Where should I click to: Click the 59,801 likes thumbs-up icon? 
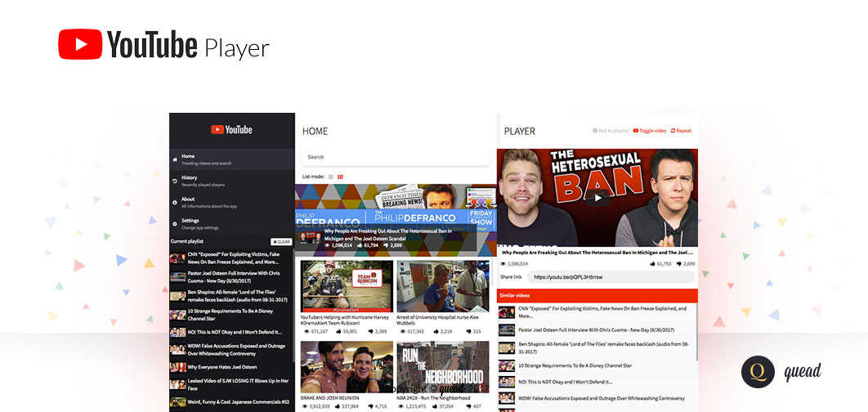coord(339,331)
